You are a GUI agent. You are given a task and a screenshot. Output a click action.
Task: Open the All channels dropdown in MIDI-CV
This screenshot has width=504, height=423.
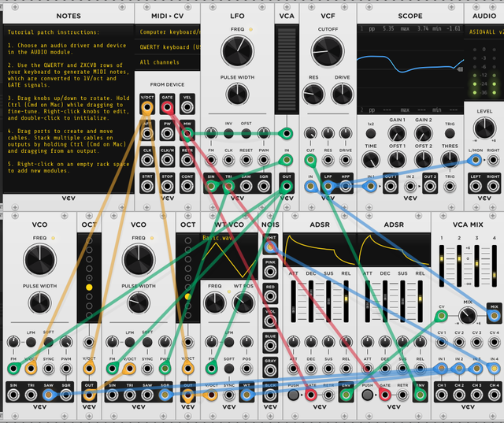coord(167,62)
